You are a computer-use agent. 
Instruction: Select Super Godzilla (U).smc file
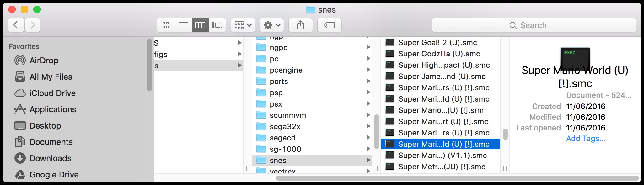pyautogui.click(x=439, y=54)
